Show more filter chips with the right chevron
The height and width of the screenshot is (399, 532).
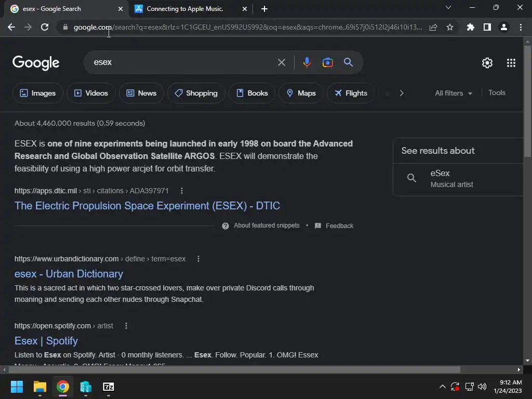click(402, 93)
